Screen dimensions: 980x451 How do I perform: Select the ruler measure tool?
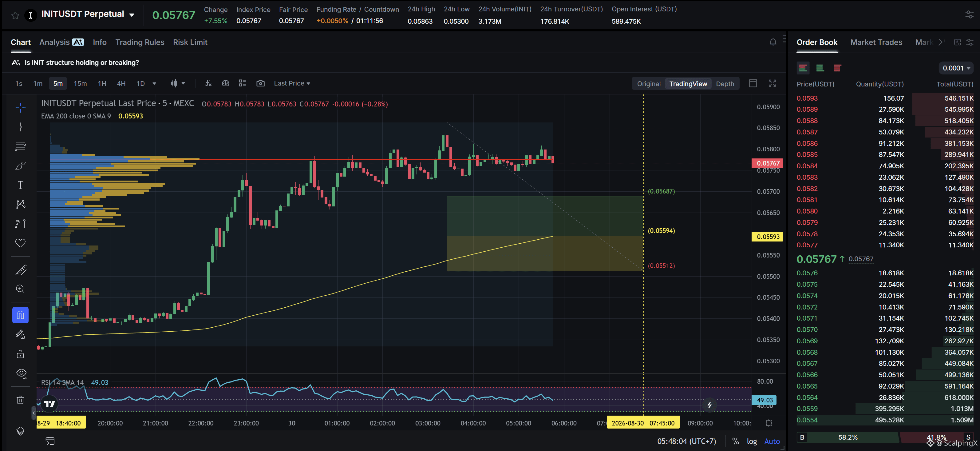tap(21, 270)
